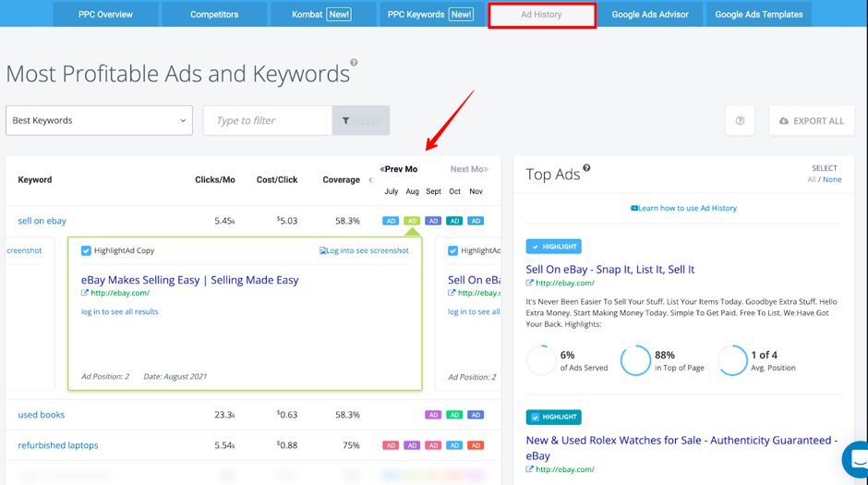The width and height of the screenshot is (868, 485).
Task: Click the Export All button
Action: pos(812,121)
